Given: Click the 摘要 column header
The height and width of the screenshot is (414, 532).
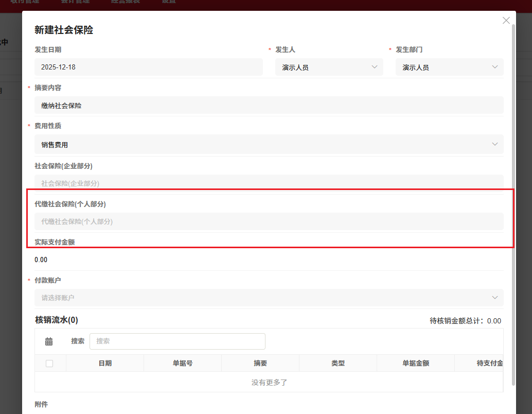Looking at the screenshot, I should [260, 364].
